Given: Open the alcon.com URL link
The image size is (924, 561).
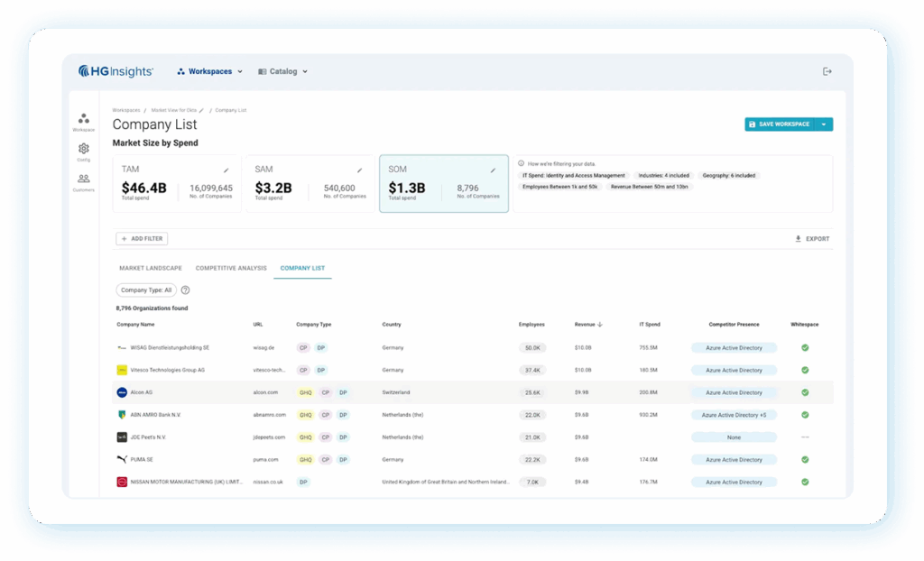Looking at the screenshot, I should (264, 392).
